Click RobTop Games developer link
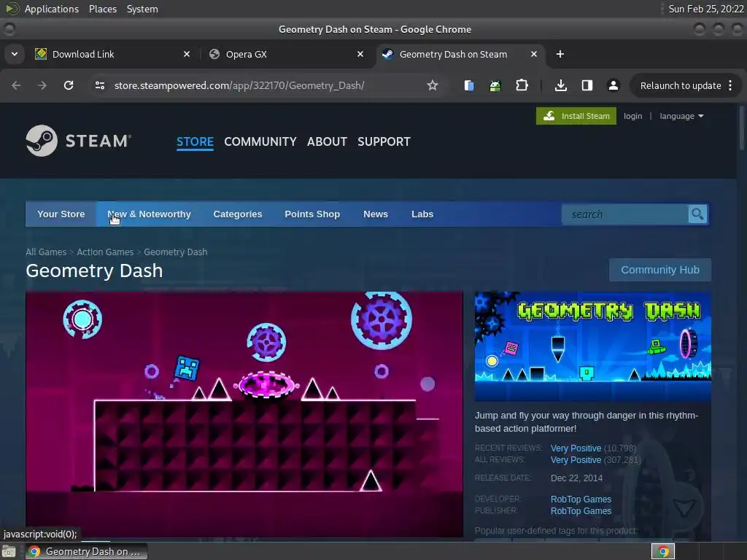The width and height of the screenshot is (747, 560). pos(581,499)
